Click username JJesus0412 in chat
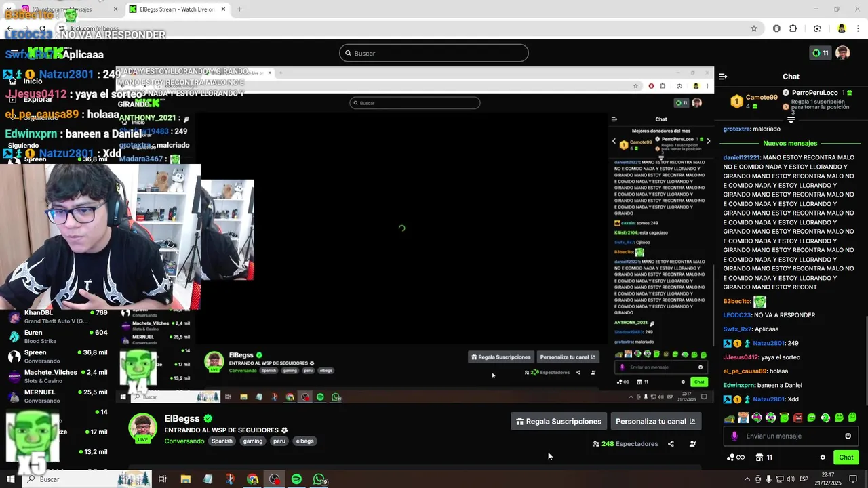Image resolution: width=868 pixels, height=488 pixels. coord(741,357)
